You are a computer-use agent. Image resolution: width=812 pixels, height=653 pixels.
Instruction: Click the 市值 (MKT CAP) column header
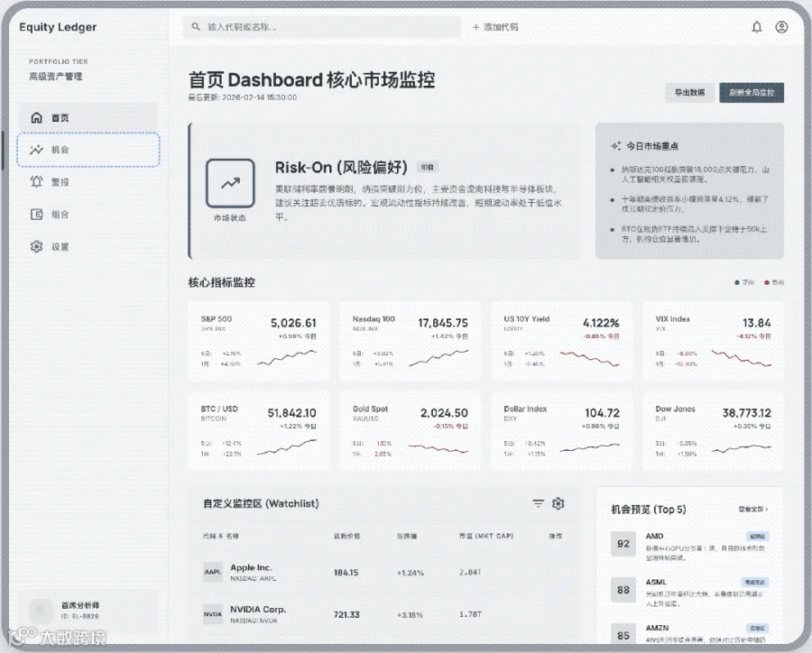[485, 536]
